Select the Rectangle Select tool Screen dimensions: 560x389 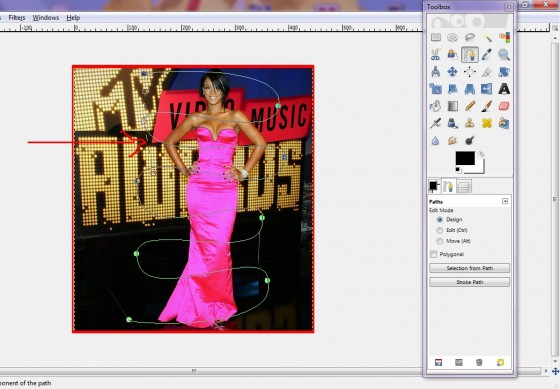435,37
